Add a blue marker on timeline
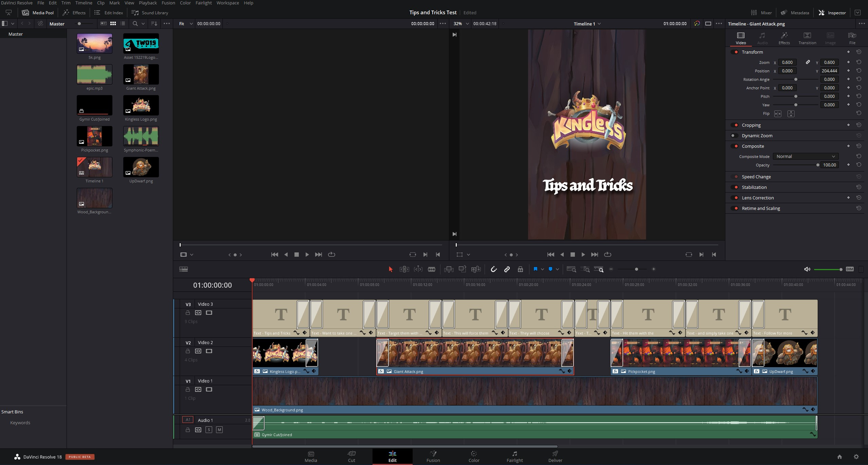The width and height of the screenshot is (868, 465). [550, 269]
